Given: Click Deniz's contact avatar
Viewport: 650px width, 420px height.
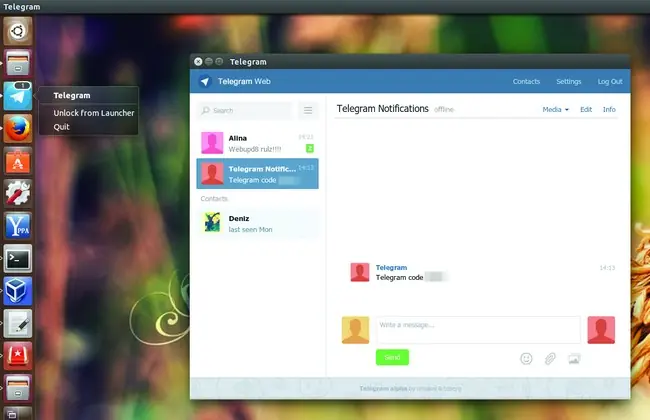Looking at the screenshot, I should tap(212, 223).
